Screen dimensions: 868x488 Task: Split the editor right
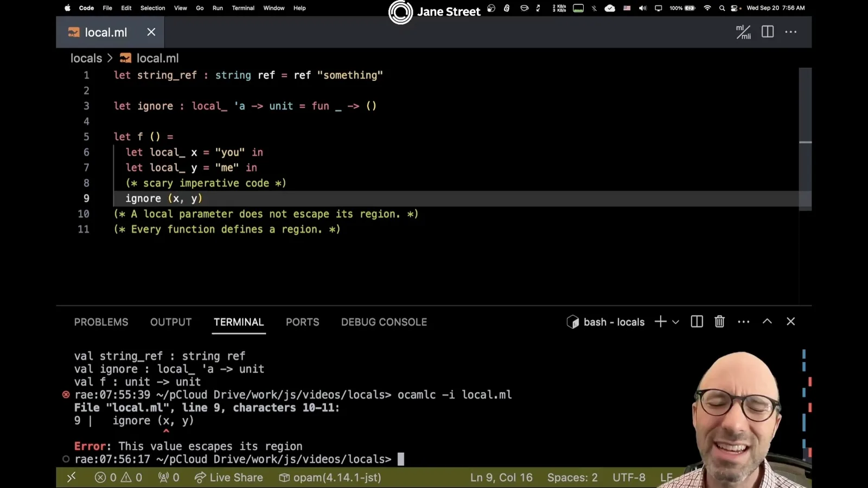click(768, 32)
